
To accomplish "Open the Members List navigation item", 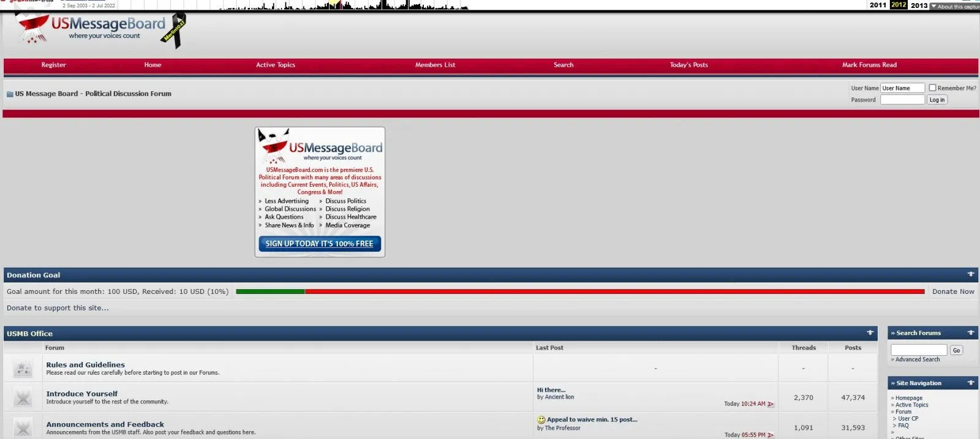I will pos(435,65).
